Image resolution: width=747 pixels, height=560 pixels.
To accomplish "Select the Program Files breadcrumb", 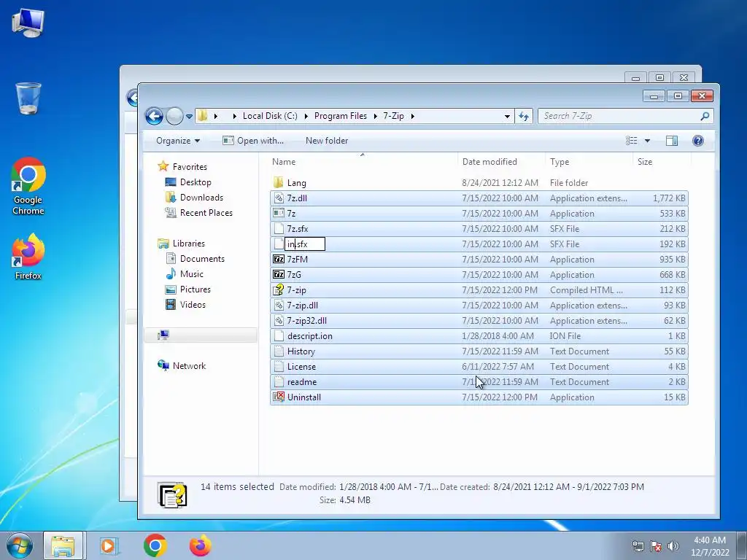I will point(340,116).
